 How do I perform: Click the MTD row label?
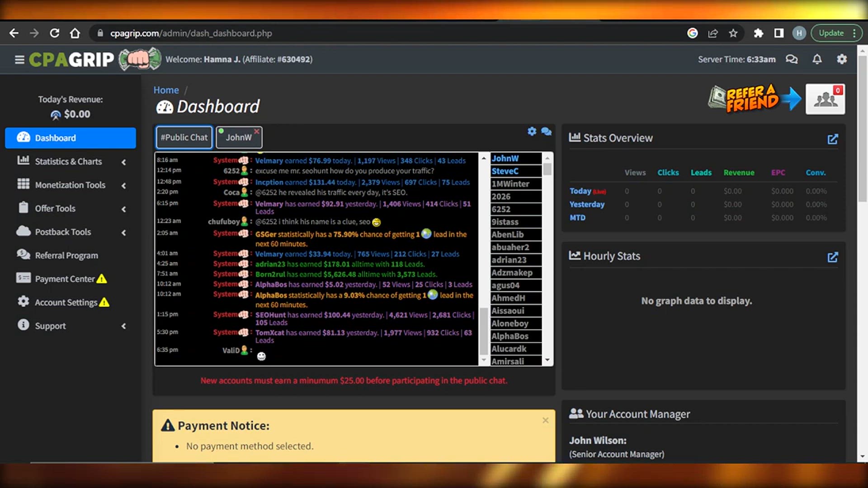[577, 218]
